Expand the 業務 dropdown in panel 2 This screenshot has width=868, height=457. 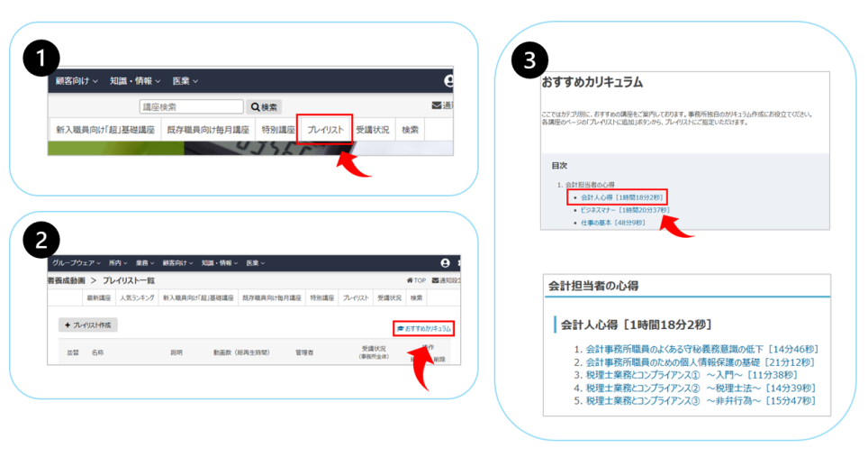click(146, 262)
